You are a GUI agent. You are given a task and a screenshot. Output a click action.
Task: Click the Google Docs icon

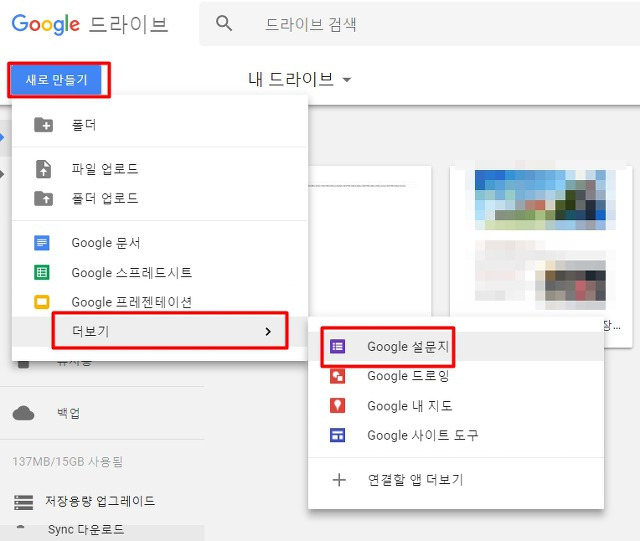[x=42, y=243]
